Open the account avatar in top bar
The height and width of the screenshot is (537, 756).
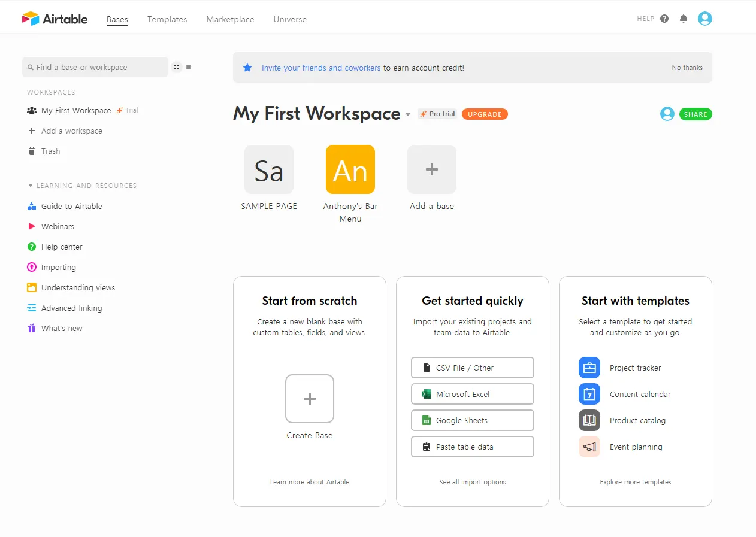705,19
